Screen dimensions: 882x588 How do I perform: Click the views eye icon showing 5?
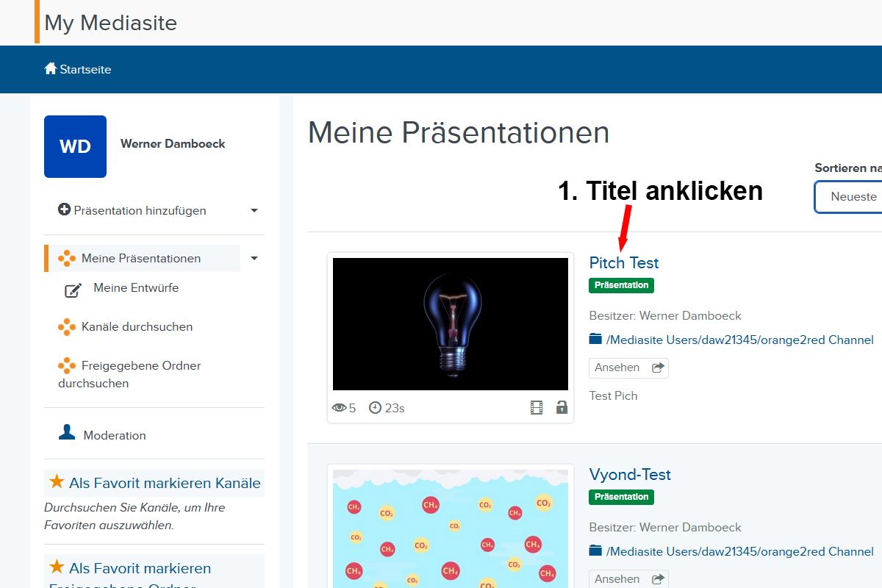tap(339, 406)
